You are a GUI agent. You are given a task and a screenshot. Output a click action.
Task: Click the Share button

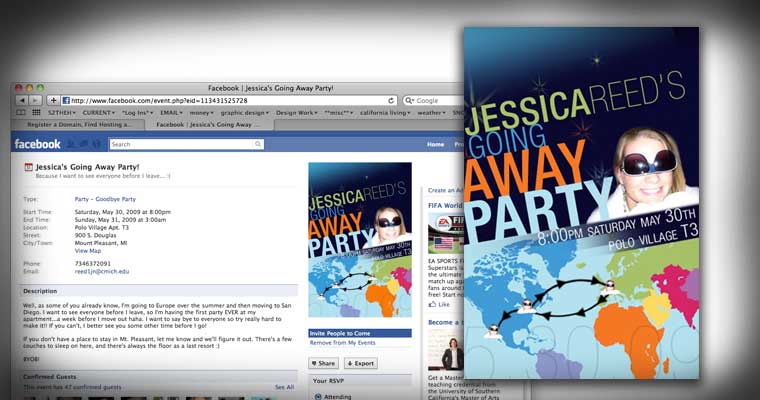(323, 363)
